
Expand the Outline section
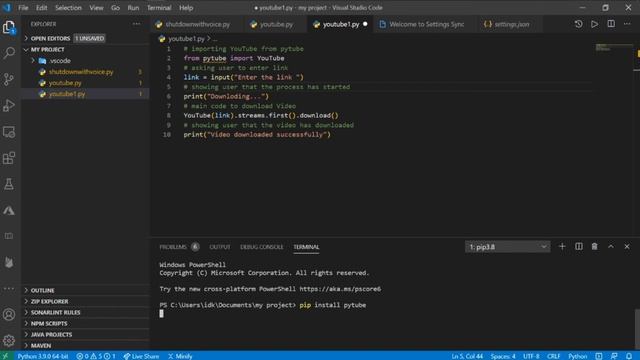click(86, 290)
